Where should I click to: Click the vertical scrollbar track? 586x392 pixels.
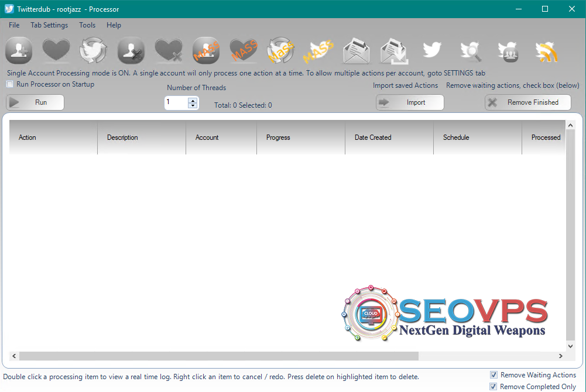click(570, 236)
